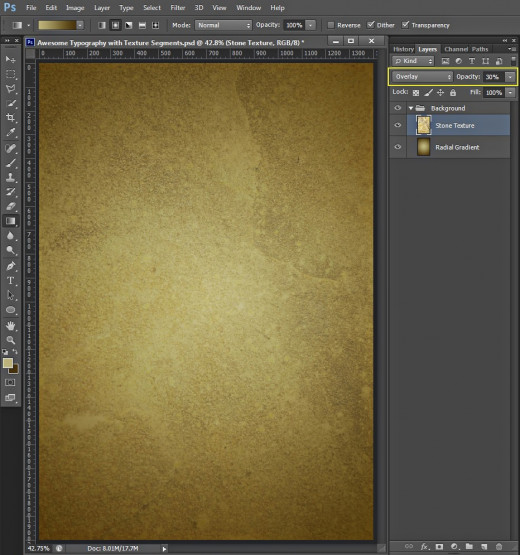Screen dimensions: 520x555
Task: Click the layer Opacity 30% field
Action: pos(494,77)
